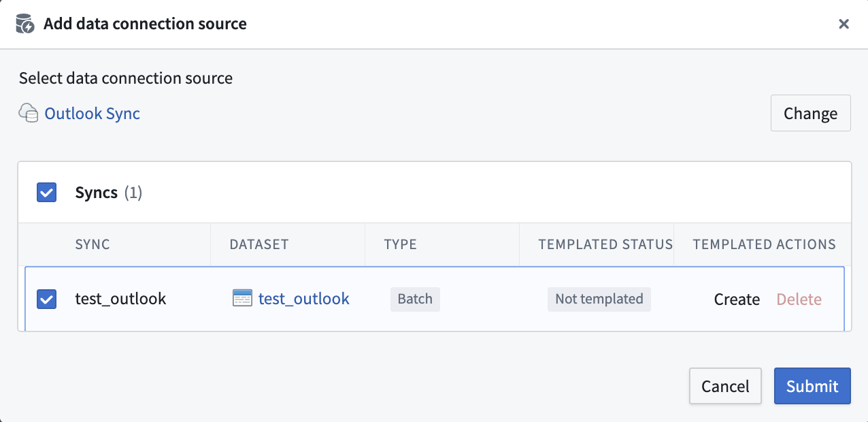This screenshot has width=868, height=422.
Task: Click the data connection icon in dialog header
Action: click(x=25, y=25)
